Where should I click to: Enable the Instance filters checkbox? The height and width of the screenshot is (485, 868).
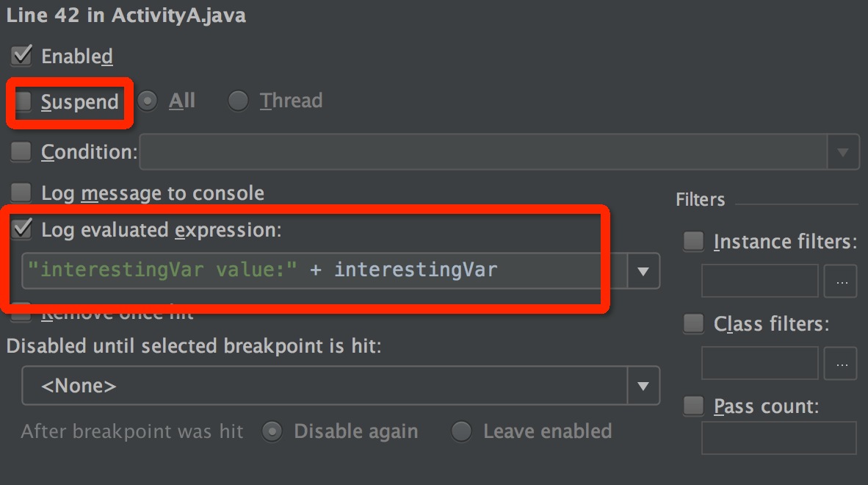click(693, 242)
